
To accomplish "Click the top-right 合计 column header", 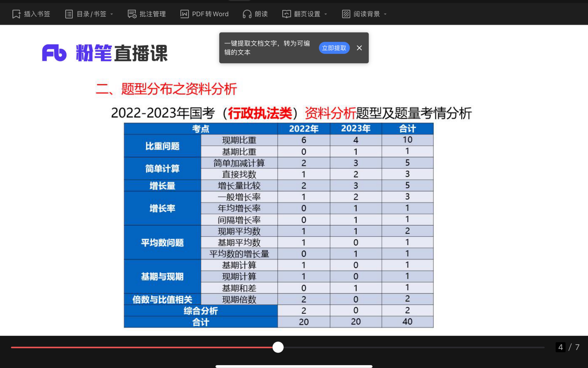I will click(407, 129).
